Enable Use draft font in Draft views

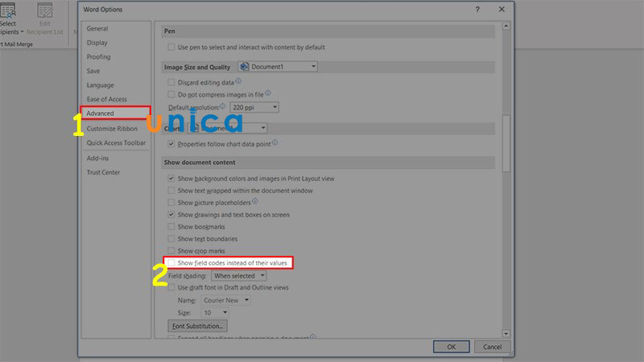tap(171, 287)
